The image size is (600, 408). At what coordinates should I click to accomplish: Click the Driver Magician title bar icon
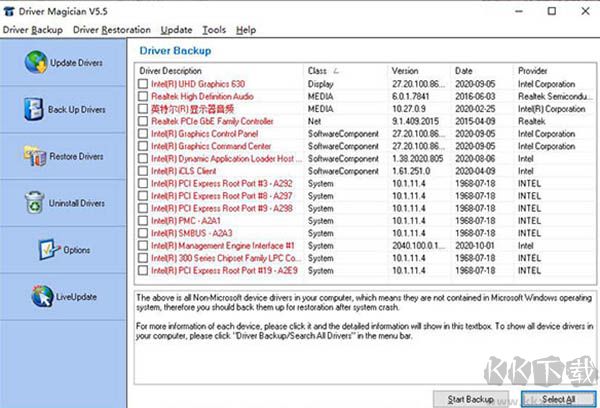[x=8, y=11]
